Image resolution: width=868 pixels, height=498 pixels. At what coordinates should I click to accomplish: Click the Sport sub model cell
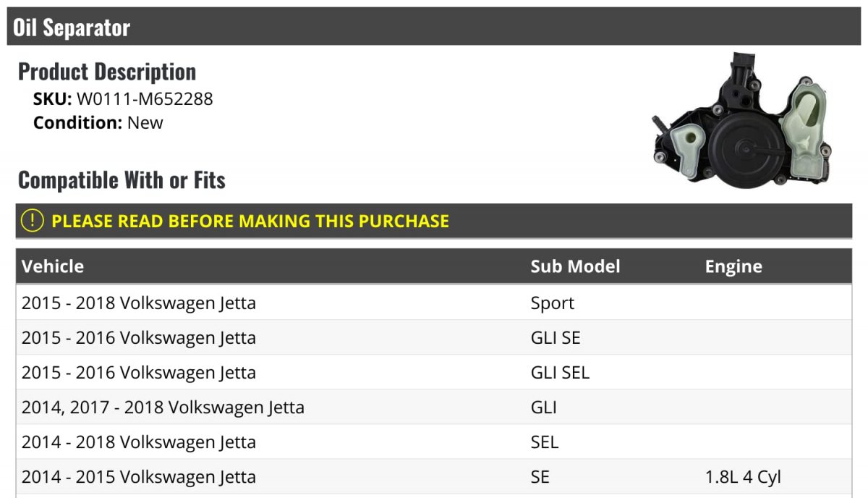pos(552,303)
